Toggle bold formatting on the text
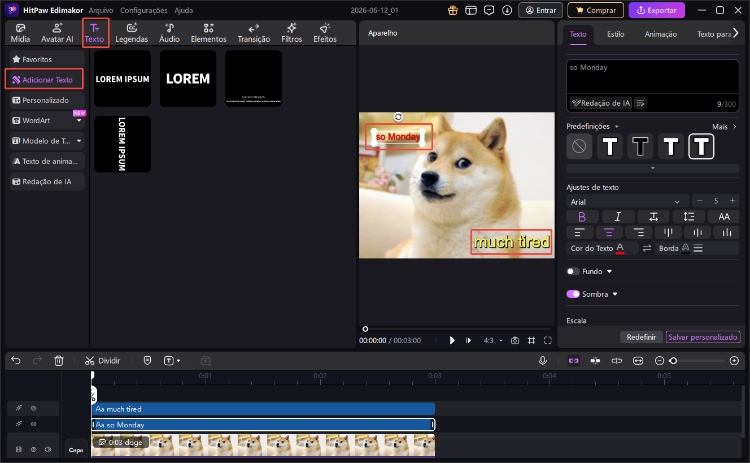This screenshot has height=463, width=750. tap(582, 217)
